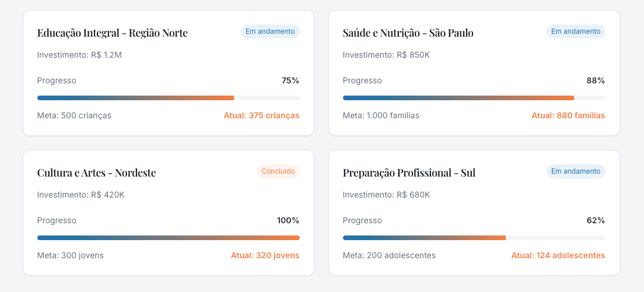Screen dimensions: 644x292
Task: Click the Cultura e Artes progress bar
Action: click(168, 238)
